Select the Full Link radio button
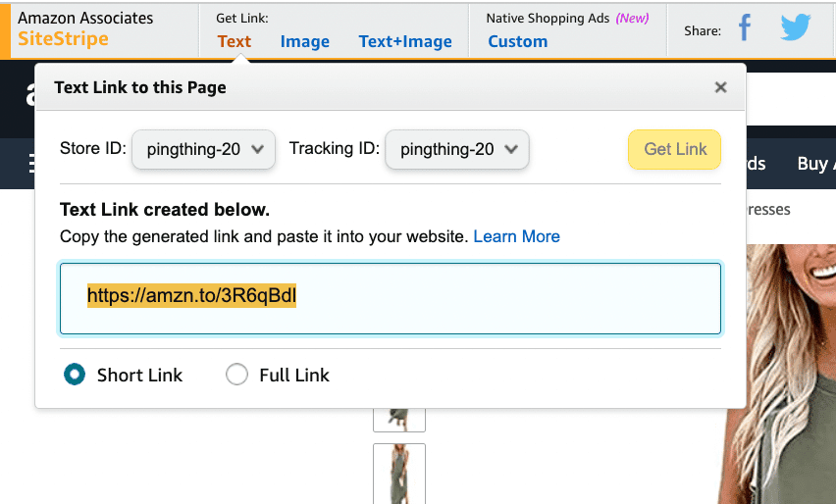836x504 pixels. (236, 375)
